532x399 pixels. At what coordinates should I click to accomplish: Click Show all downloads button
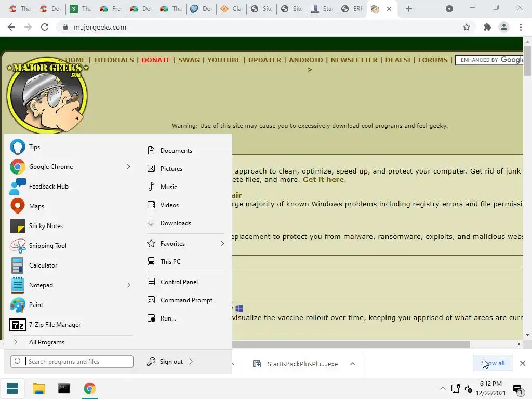pyautogui.click(x=493, y=363)
